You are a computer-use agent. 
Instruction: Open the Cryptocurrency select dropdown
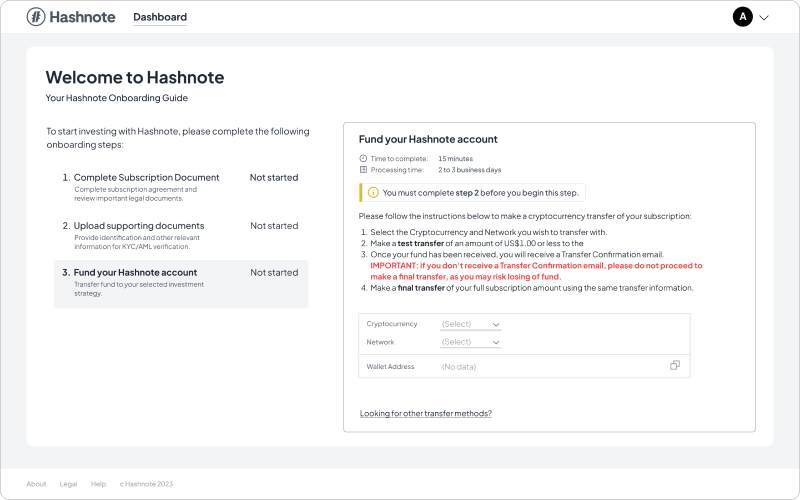click(x=470, y=324)
